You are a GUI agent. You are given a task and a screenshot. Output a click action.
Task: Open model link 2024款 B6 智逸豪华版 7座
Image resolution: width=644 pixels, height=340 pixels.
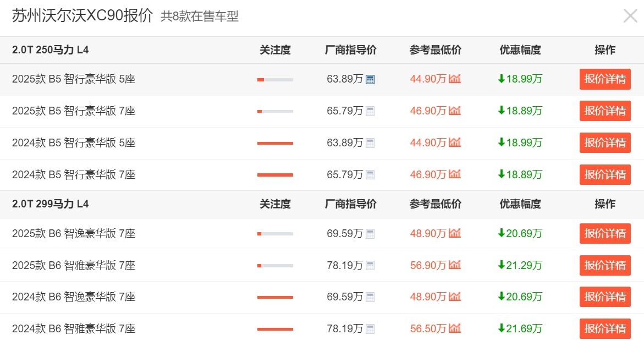pos(74,297)
